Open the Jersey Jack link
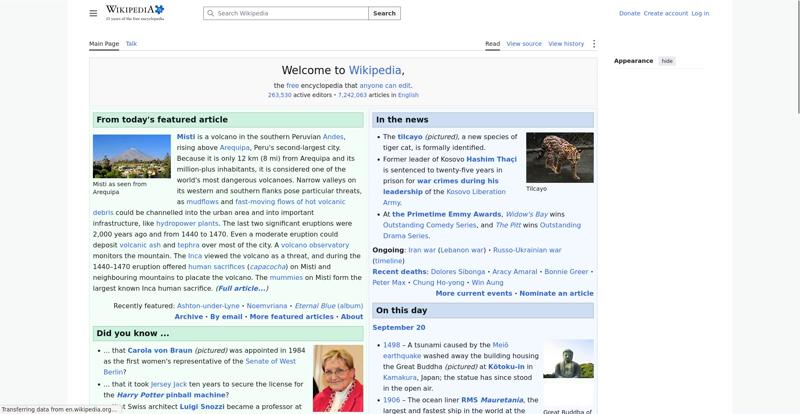 169,384
